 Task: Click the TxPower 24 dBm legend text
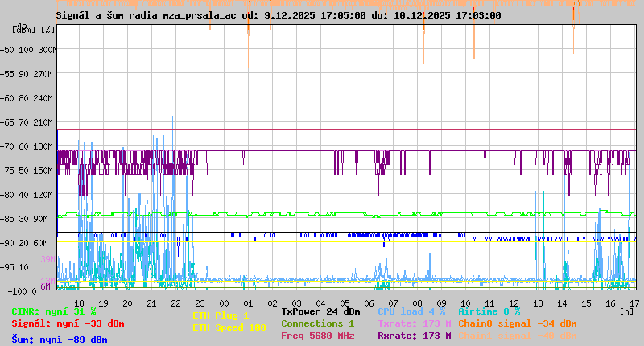pyautogui.click(x=320, y=311)
